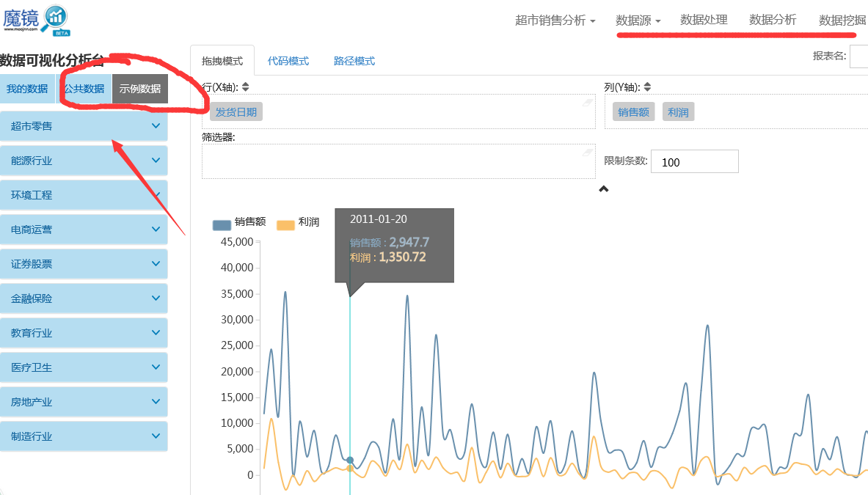Clear the X-axis field with the eraser icon
Image resolution: width=868 pixels, height=495 pixels.
point(588,102)
